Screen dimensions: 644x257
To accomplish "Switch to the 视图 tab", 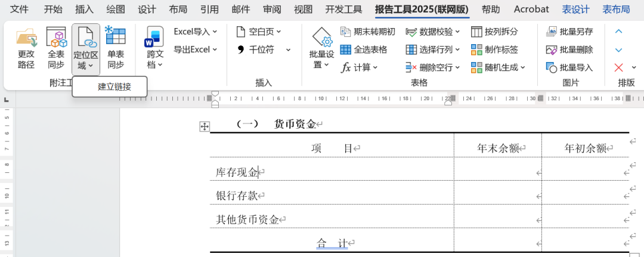I will point(303,9).
